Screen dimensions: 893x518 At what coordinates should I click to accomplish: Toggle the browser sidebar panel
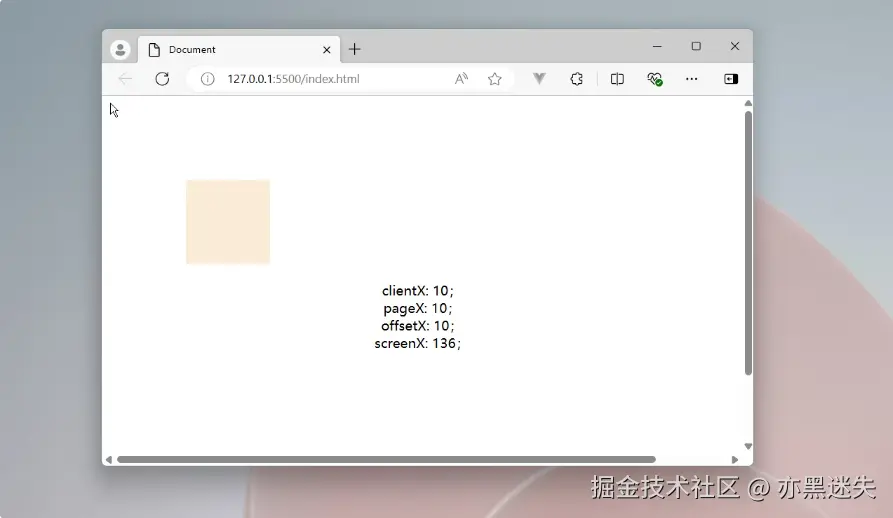tap(731, 79)
